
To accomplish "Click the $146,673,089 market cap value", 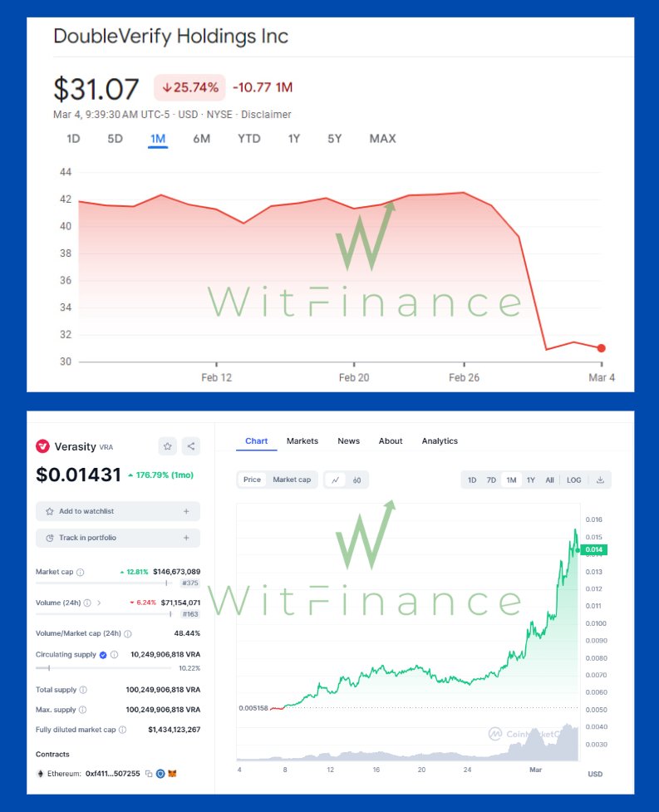I will pyautogui.click(x=176, y=572).
